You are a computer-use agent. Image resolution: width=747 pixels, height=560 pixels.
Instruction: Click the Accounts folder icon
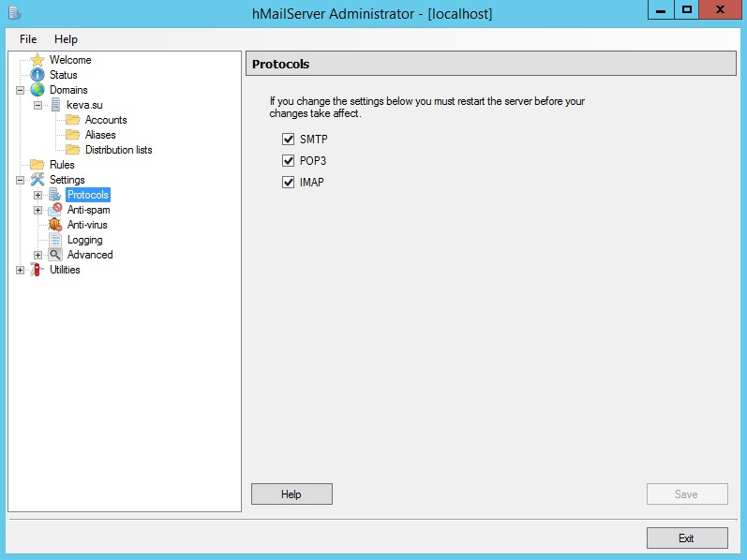pyautogui.click(x=72, y=120)
